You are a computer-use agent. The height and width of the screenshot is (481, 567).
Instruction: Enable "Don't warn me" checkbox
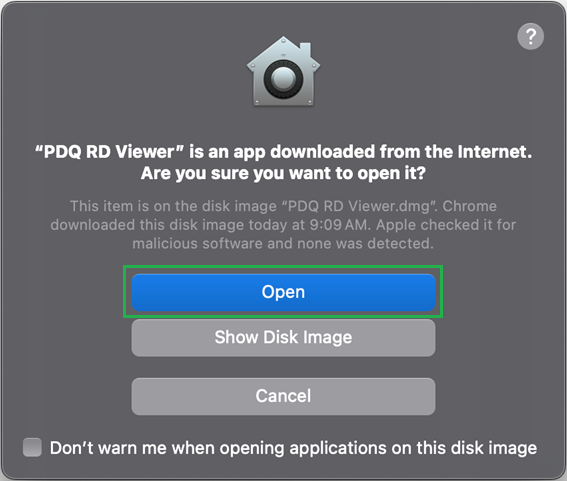point(32,447)
